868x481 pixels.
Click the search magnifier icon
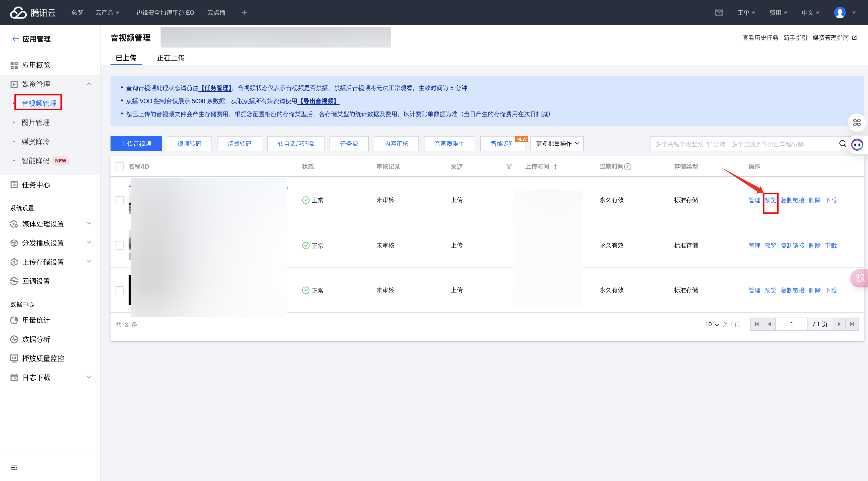[842, 144]
